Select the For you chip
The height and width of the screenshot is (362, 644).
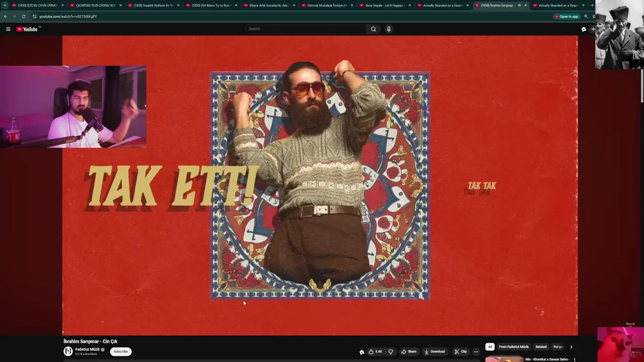coord(558,347)
